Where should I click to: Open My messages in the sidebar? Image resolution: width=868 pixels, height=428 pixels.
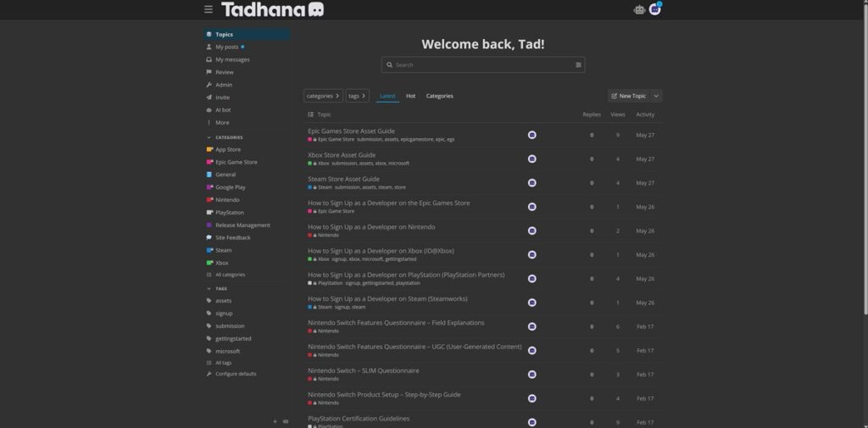tap(247, 59)
